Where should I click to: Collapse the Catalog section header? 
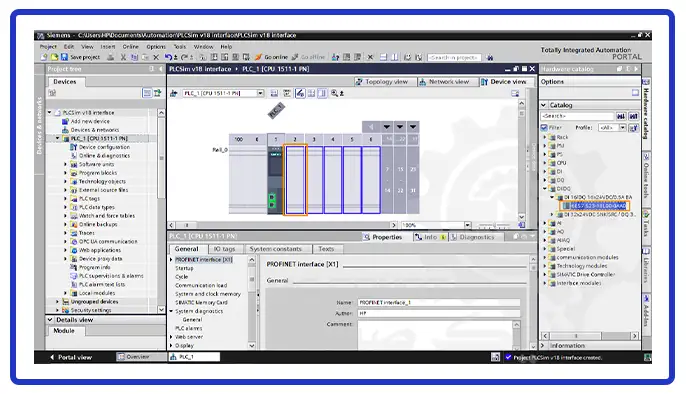[x=544, y=105]
